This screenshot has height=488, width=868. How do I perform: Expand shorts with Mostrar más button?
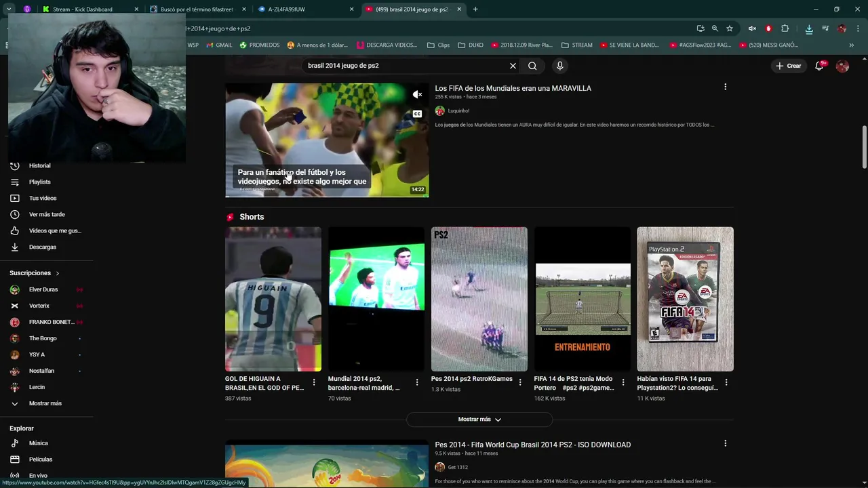pyautogui.click(x=479, y=420)
